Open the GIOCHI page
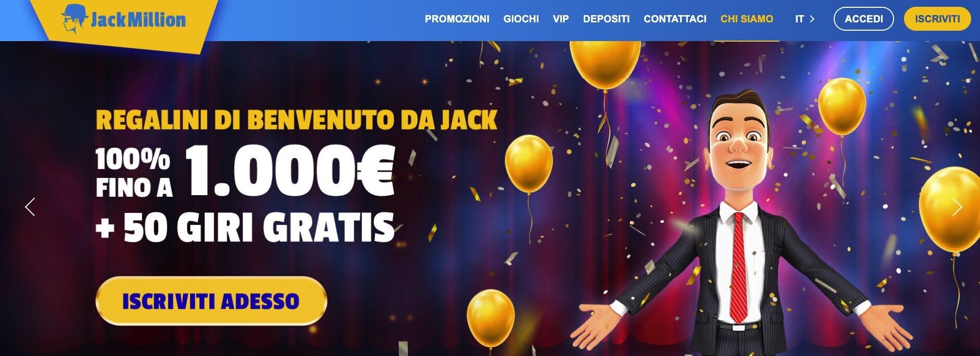 click(x=521, y=19)
